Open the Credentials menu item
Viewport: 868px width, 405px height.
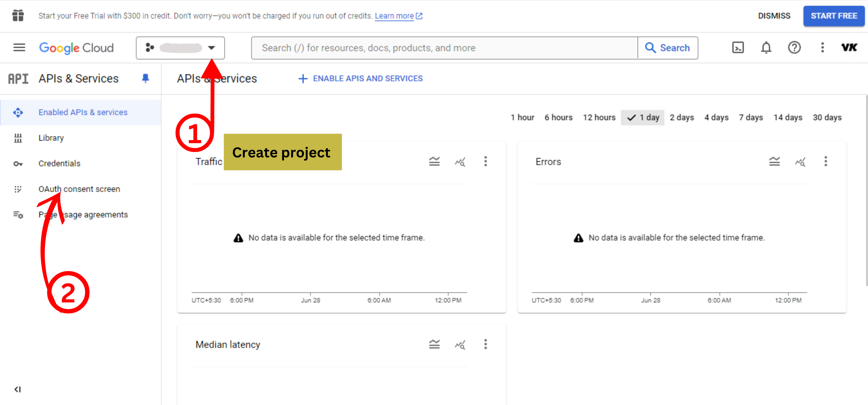coord(81,164)
